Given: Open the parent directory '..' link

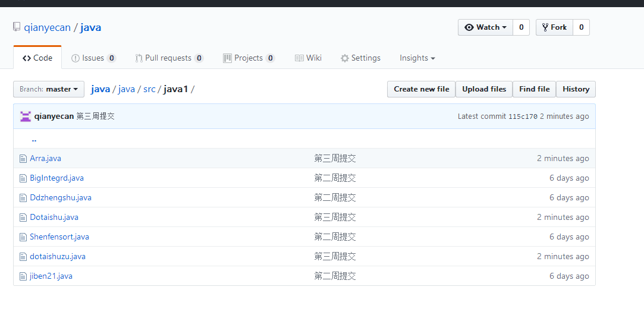Looking at the screenshot, I should click(34, 139).
